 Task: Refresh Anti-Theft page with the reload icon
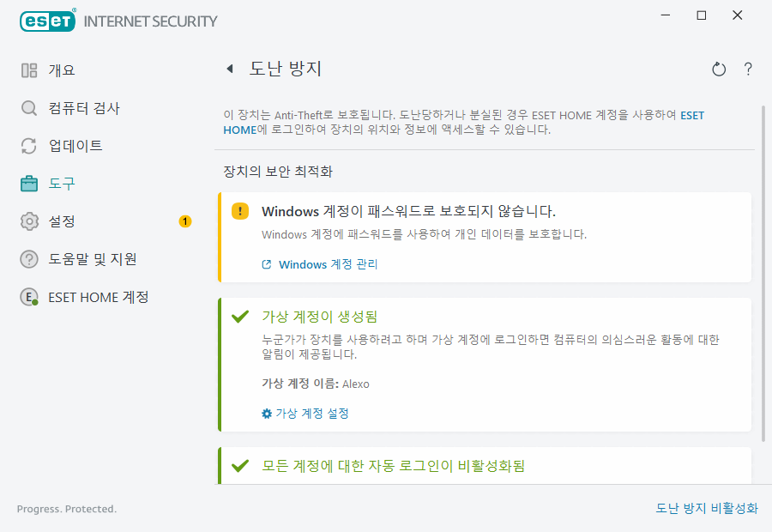[x=719, y=69]
